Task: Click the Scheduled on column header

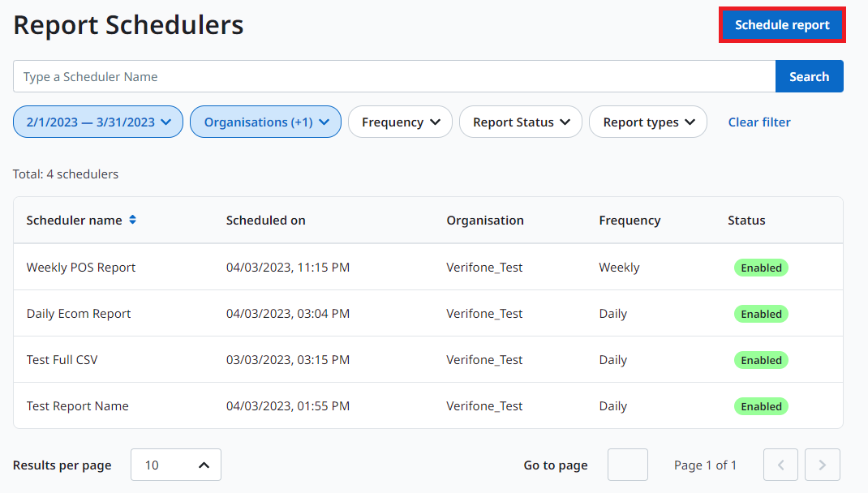Action: [265, 220]
